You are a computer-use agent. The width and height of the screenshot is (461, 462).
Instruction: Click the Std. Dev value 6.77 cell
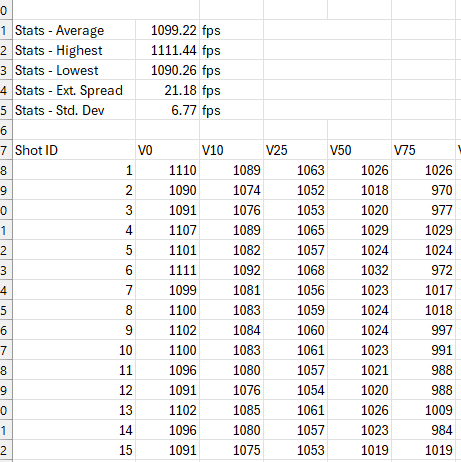pos(167,110)
